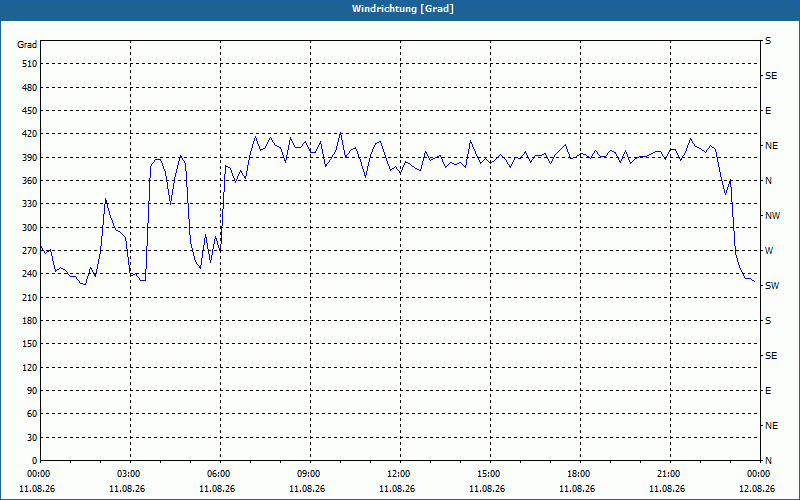Select the 240 y-axis value

point(30,274)
